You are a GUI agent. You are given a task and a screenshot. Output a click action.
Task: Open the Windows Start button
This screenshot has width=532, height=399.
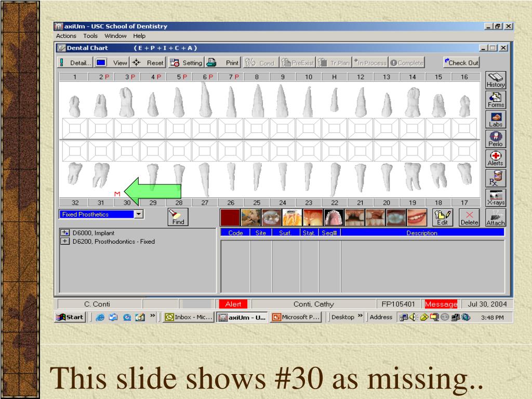coord(70,317)
